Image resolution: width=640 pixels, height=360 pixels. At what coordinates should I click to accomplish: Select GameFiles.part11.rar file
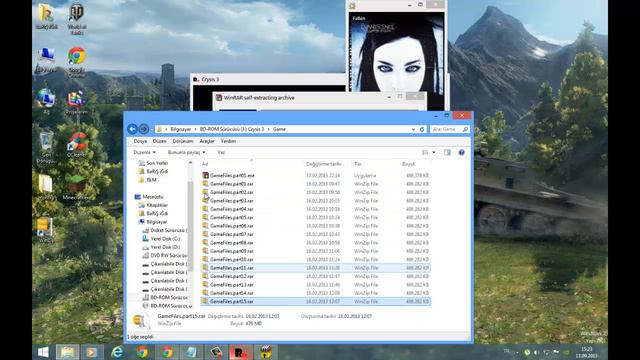tap(315, 268)
